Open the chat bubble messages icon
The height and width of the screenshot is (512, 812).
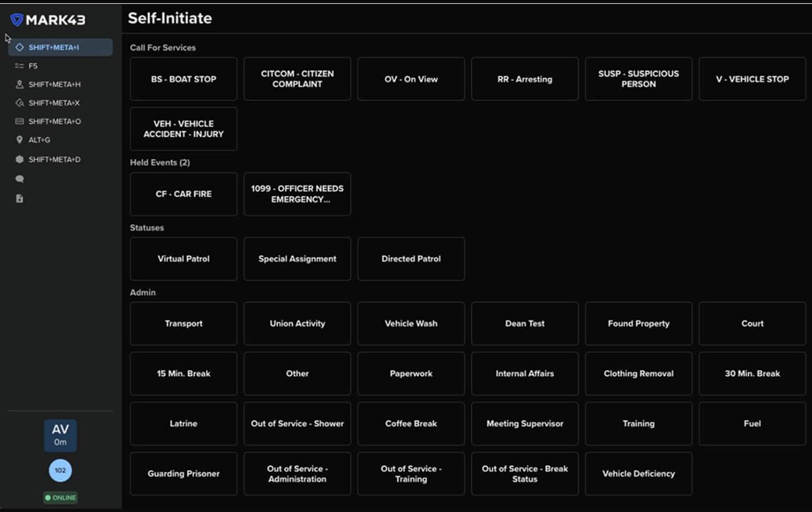[19, 179]
